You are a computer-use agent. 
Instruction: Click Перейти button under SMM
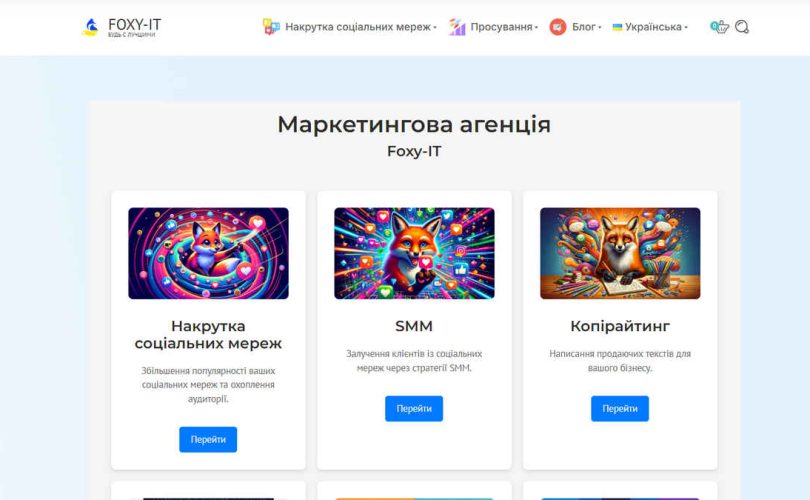pyautogui.click(x=414, y=409)
